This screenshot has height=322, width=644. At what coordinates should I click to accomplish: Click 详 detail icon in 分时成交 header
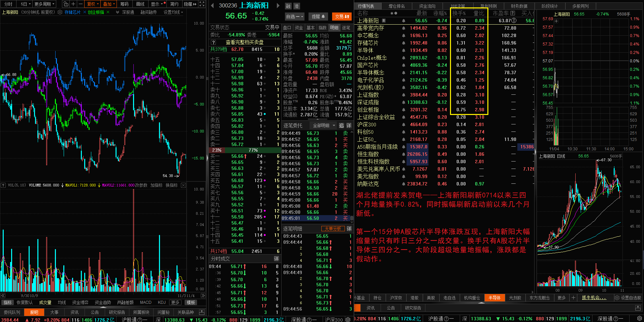[276, 259]
